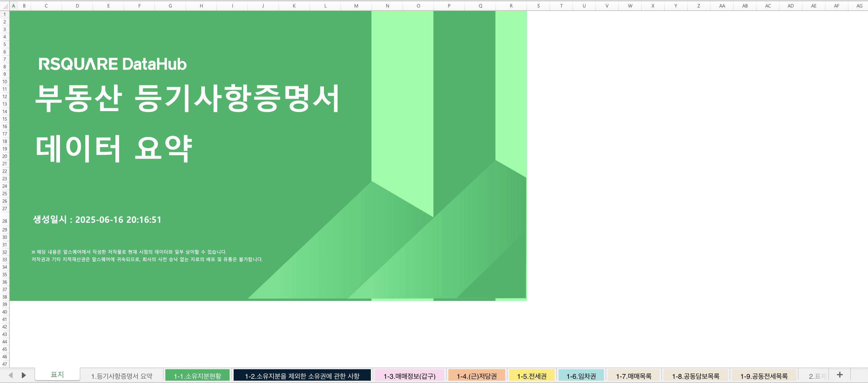This screenshot has height=383, width=868.
Task: Open the yellow 1-5.전세권 sheet tab
Action: [532, 376]
